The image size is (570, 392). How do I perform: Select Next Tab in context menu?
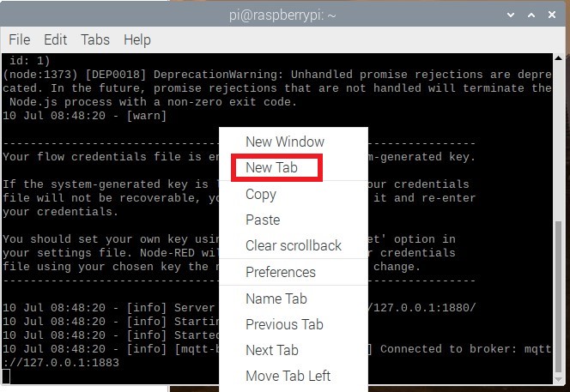(x=272, y=350)
